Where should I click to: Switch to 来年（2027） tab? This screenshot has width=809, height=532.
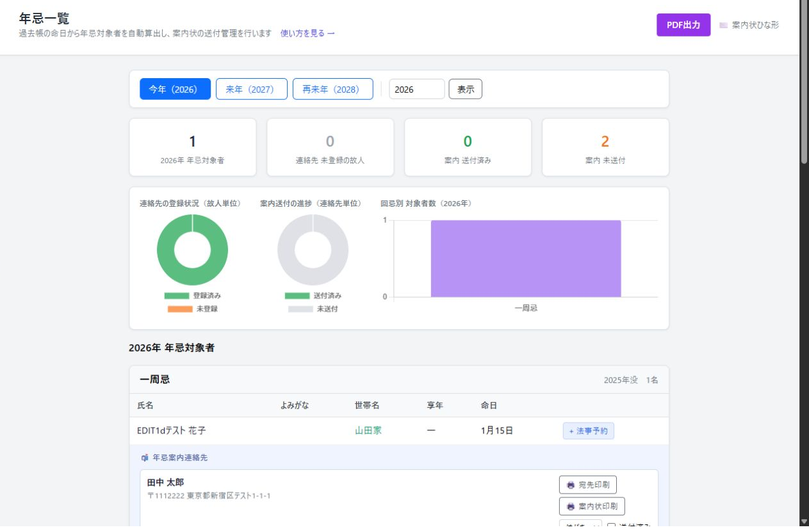[x=252, y=89]
